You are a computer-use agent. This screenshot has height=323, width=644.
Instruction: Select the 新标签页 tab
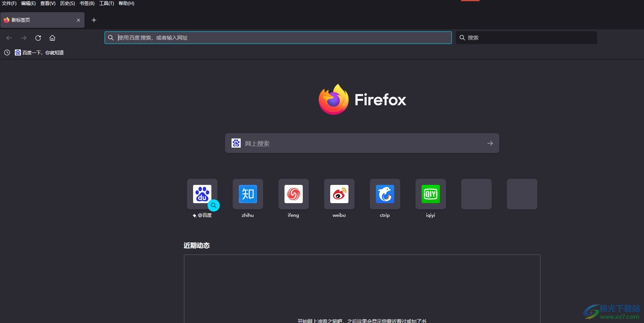[x=42, y=20]
